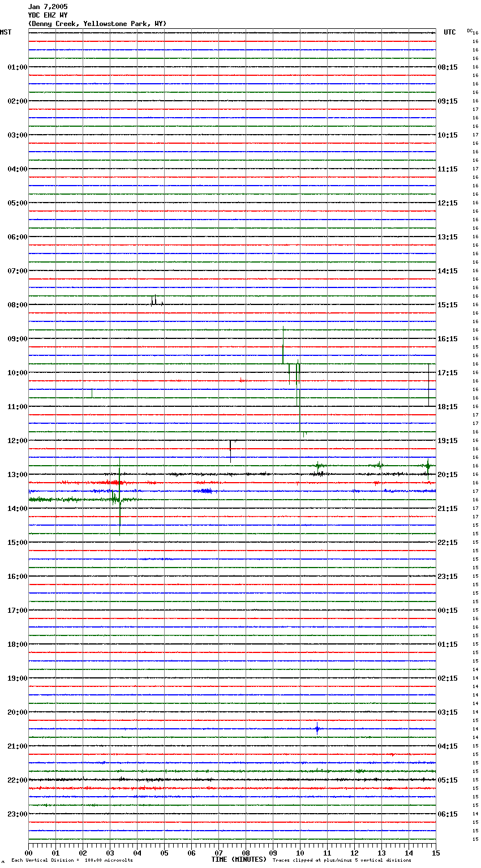
Task: Click the '08:15' UTC time label
Action: pyautogui.click(x=448, y=67)
